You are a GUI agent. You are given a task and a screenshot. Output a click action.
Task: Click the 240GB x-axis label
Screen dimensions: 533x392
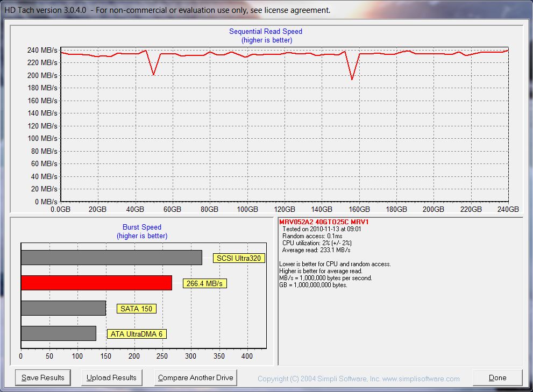pos(508,209)
